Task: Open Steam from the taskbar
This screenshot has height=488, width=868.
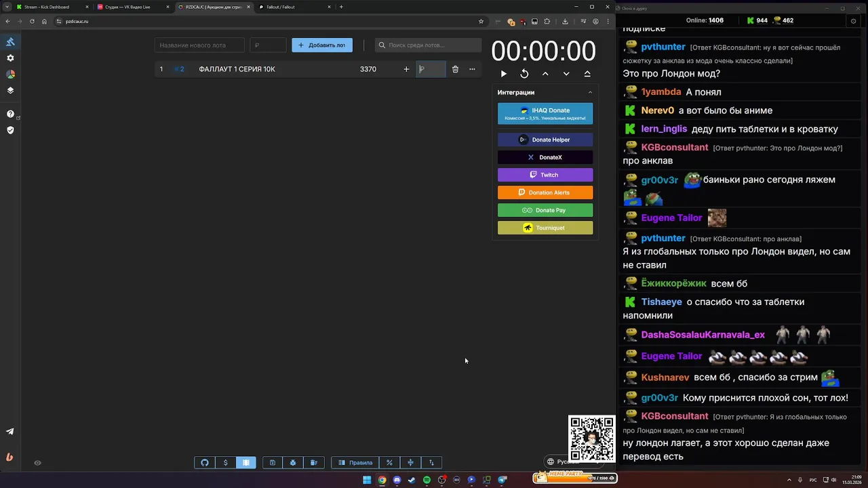Action: [x=412, y=480]
